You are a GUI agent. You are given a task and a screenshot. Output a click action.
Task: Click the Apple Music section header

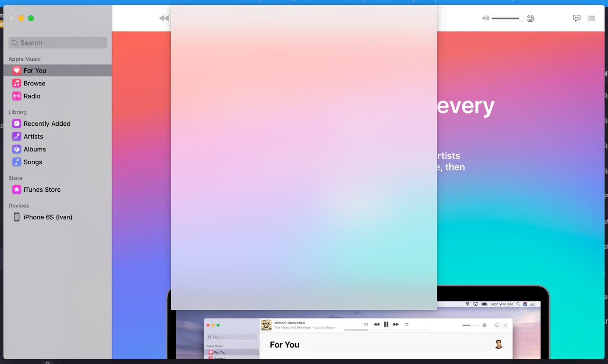(x=25, y=59)
